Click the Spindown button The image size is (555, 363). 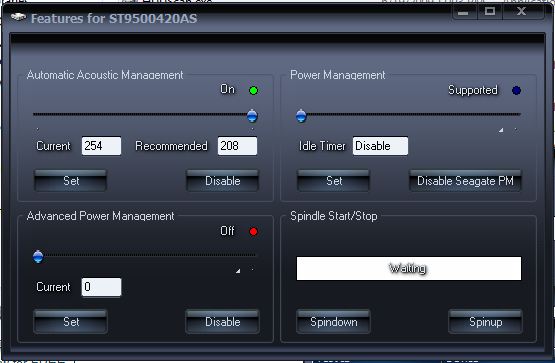pyautogui.click(x=333, y=322)
